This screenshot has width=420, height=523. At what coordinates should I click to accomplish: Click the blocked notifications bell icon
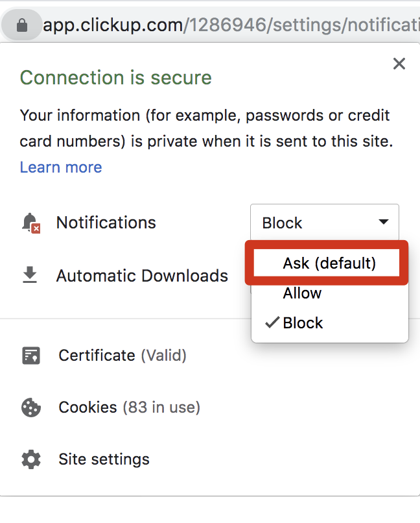point(31,223)
